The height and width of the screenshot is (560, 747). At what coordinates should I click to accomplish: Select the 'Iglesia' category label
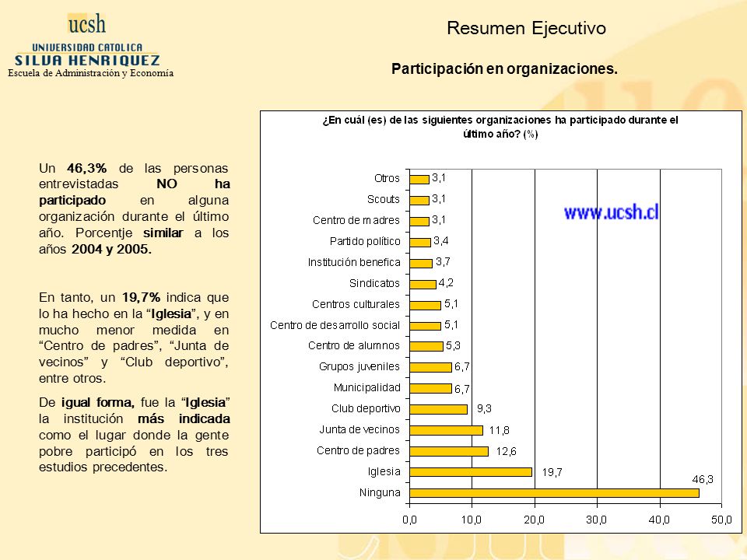coord(384,472)
